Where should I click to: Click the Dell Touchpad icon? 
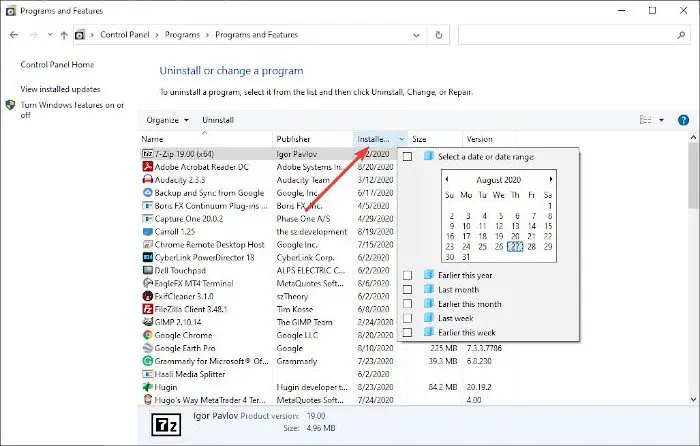coord(147,271)
